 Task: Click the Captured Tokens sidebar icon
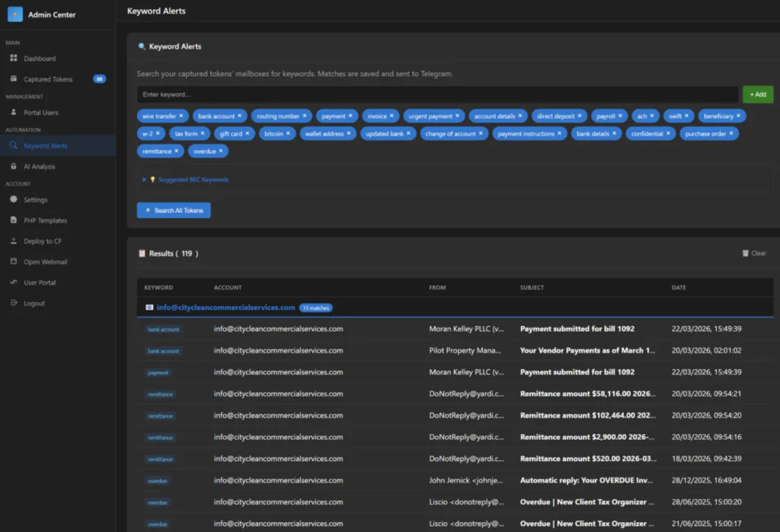[14, 79]
